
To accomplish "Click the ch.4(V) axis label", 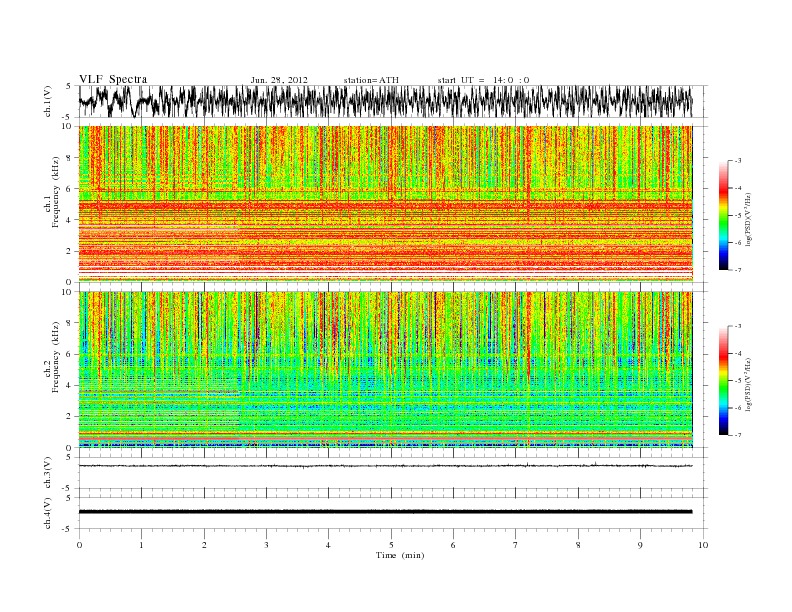I will click(x=47, y=513).
